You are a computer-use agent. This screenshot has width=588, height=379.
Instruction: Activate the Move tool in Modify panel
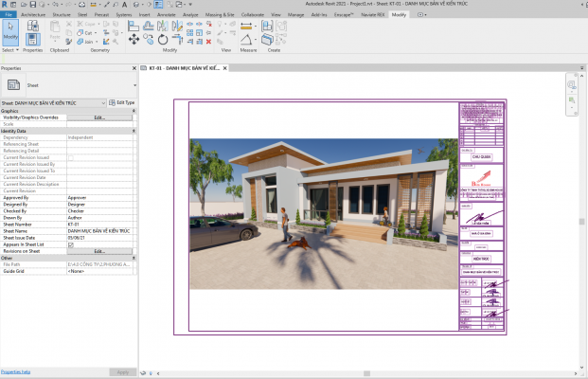pyautogui.click(x=134, y=40)
